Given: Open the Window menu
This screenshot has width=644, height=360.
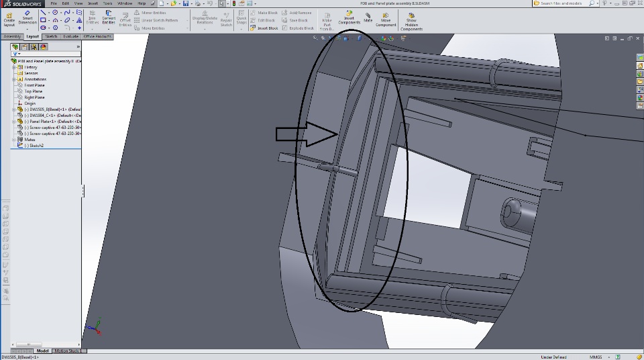Looking at the screenshot, I should click(125, 3).
